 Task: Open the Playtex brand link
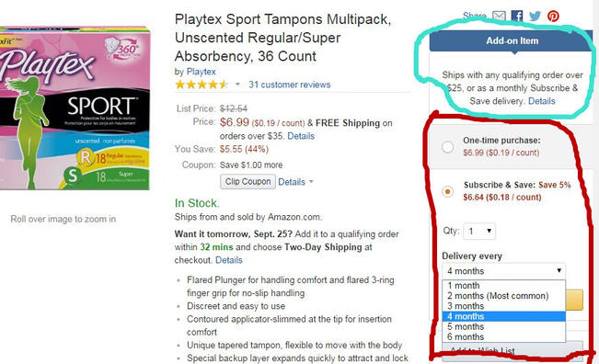point(201,72)
